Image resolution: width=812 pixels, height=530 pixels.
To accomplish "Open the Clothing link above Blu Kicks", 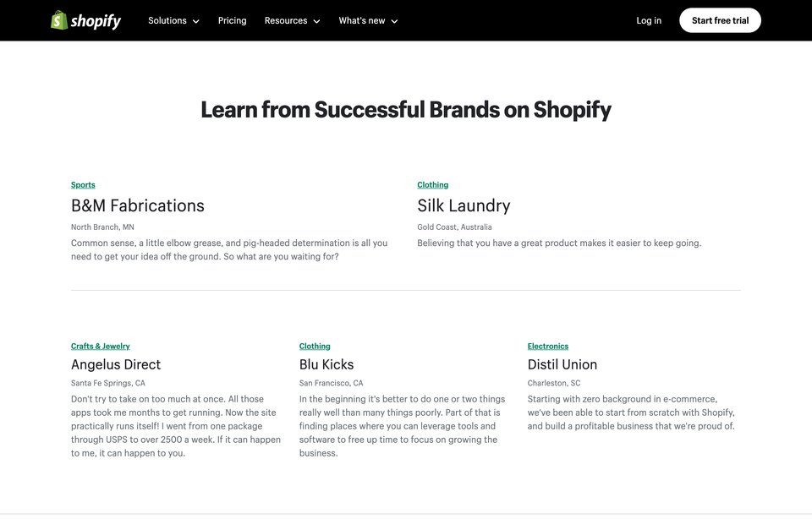I will coord(315,347).
